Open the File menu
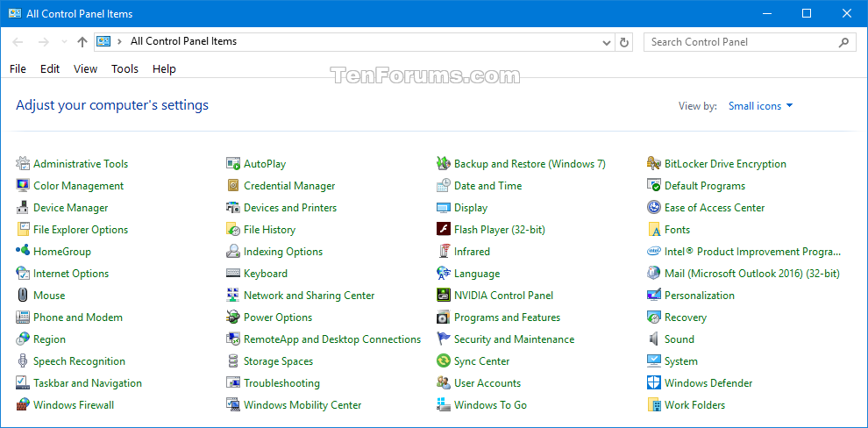This screenshot has height=428, width=868. [x=18, y=68]
